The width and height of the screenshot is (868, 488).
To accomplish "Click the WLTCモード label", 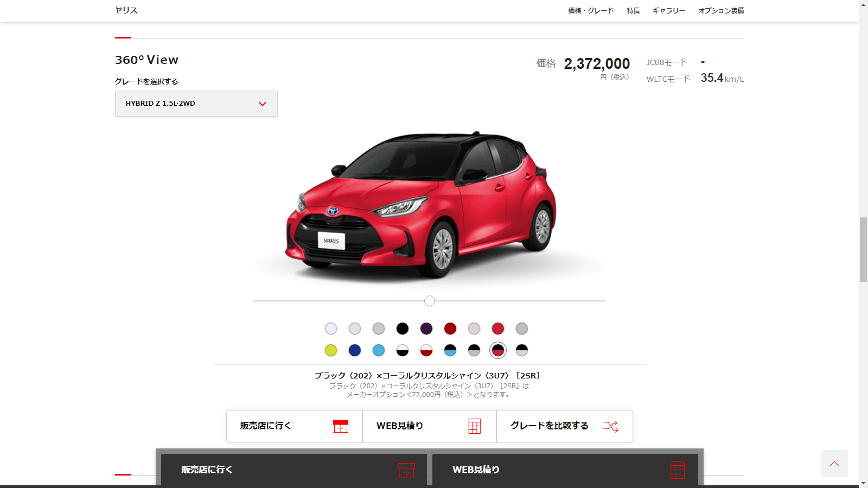I will (x=668, y=79).
